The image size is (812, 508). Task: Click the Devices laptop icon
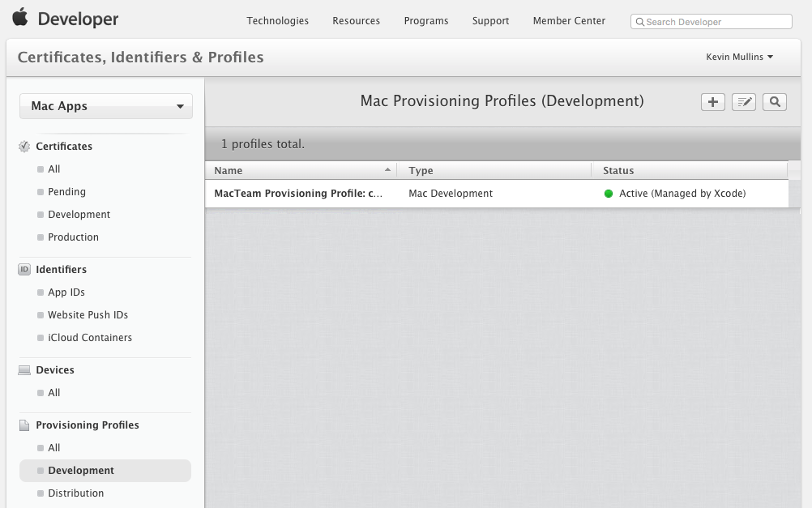[x=24, y=370]
